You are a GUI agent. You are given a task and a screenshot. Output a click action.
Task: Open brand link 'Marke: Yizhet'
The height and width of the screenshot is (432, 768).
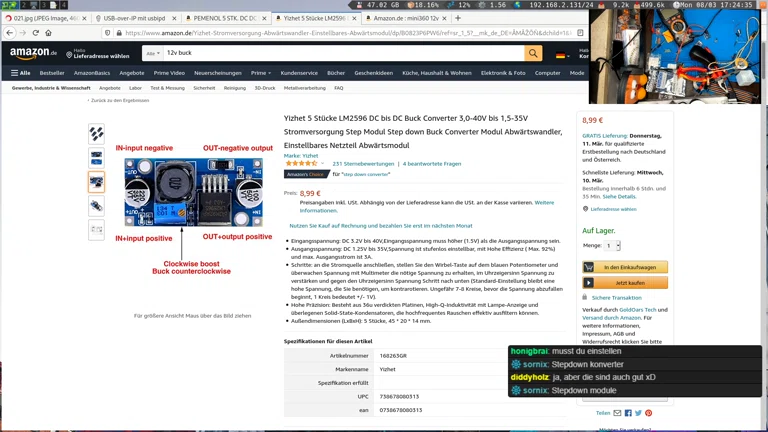[301, 156]
